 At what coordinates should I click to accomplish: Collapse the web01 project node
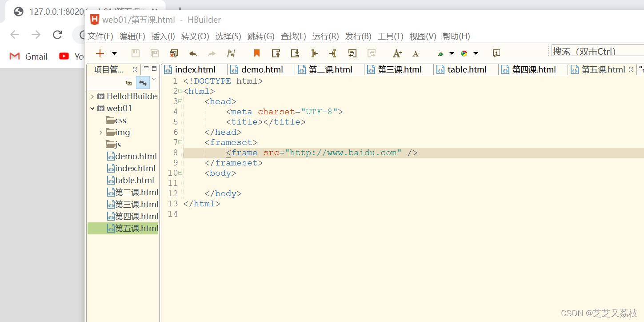(x=92, y=109)
